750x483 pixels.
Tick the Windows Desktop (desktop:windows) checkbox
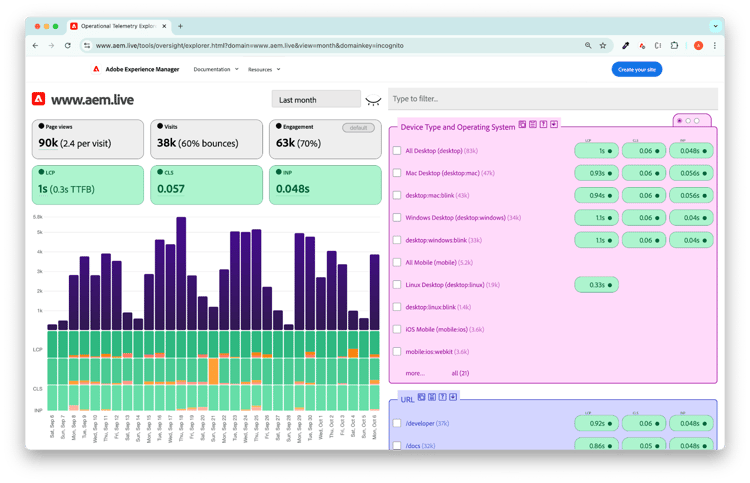point(397,217)
